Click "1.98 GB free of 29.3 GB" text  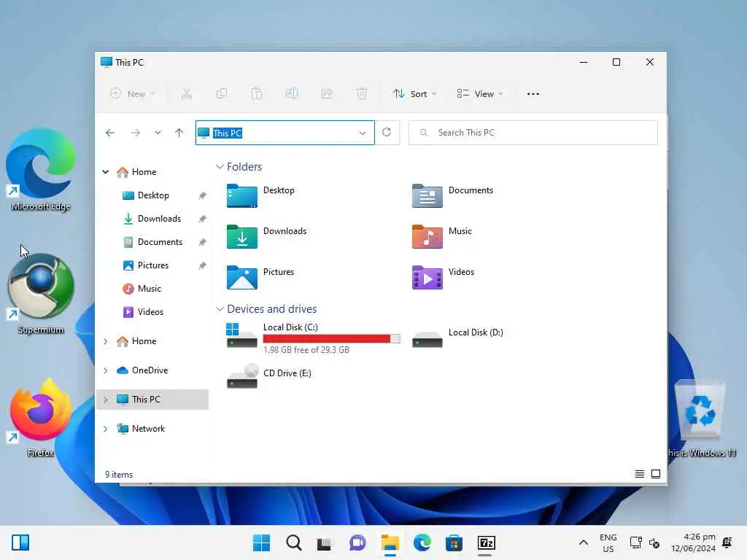(x=306, y=349)
